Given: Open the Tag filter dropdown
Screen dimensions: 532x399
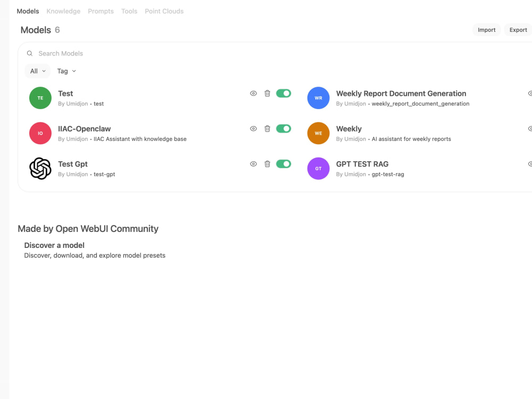Looking at the screenshot, I should pos(66,71).
